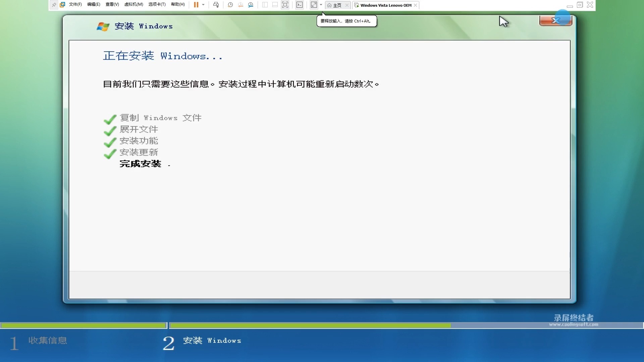Open the 虚拟机(M) menu
The image size is (644, 362).
[x=133, y=5]
